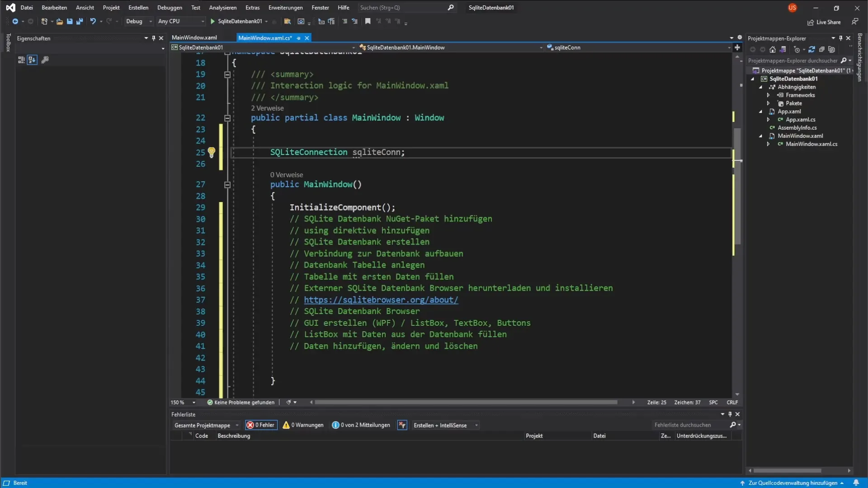The height and width of the screenshot is (488, 868).
Task: Open the Datei menu
Action: (x=27, y=8)
